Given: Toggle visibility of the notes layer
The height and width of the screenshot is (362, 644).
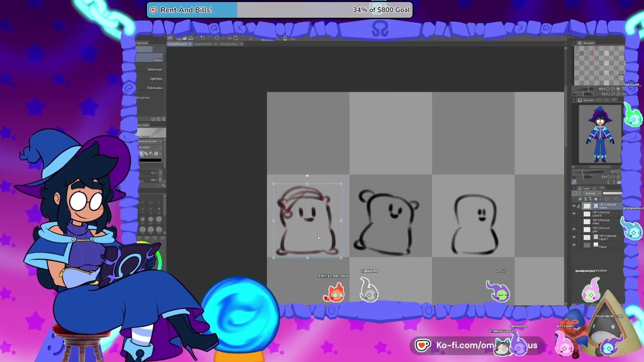Looking at the screenshot, I should click(x=574, y=222).
